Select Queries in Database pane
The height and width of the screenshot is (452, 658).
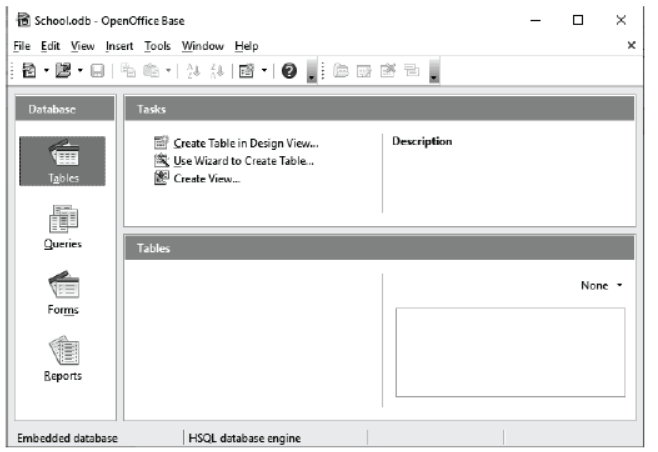click(63, 227)
